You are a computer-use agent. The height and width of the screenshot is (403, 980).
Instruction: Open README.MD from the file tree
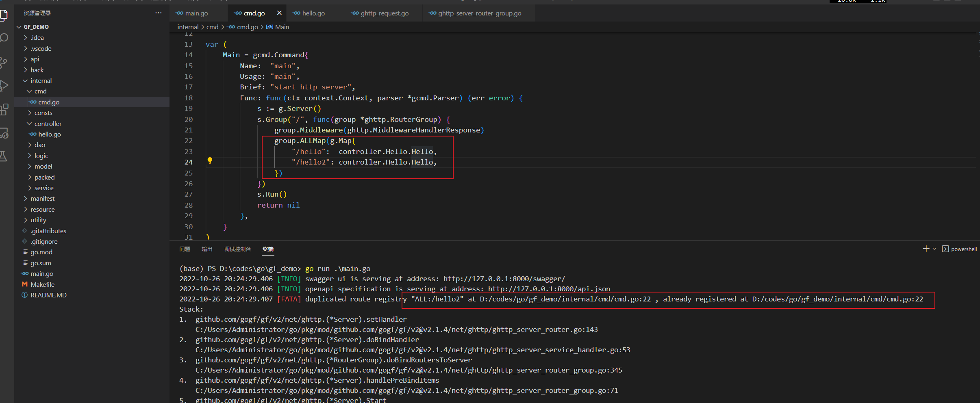[49, 295]
